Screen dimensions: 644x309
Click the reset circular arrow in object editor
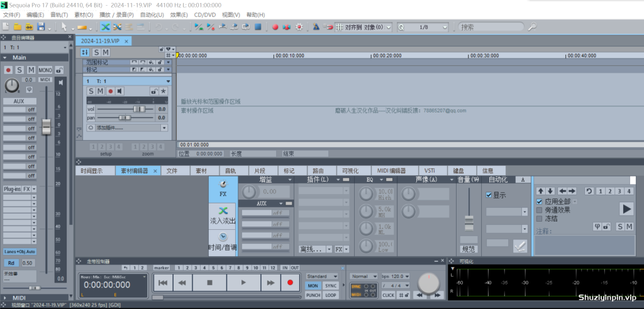point(589,191)
